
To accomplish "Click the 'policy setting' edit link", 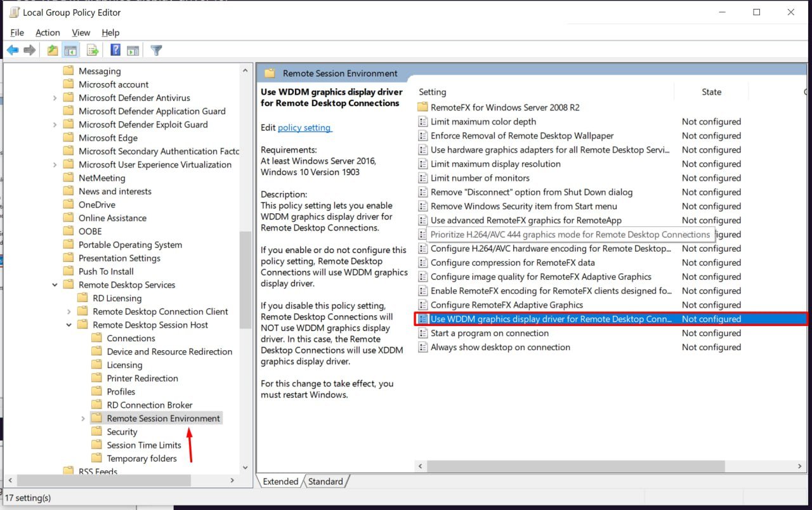I will (304, 128).
